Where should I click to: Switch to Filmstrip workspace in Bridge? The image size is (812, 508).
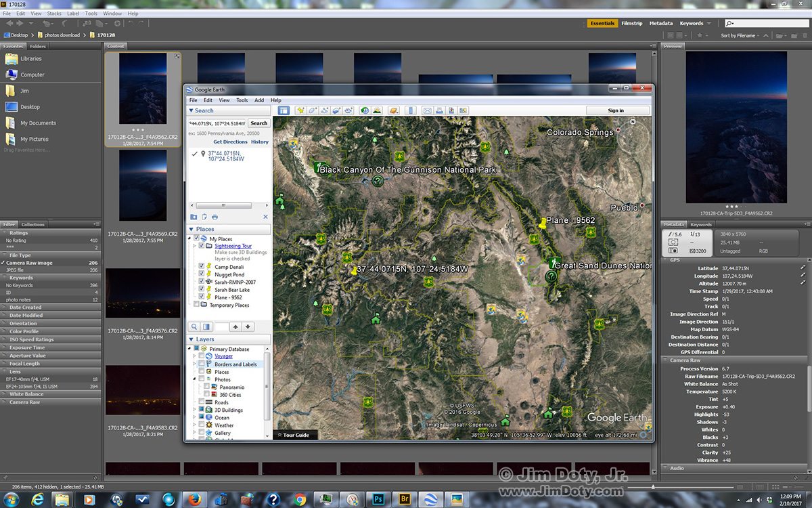coord(632,23)
